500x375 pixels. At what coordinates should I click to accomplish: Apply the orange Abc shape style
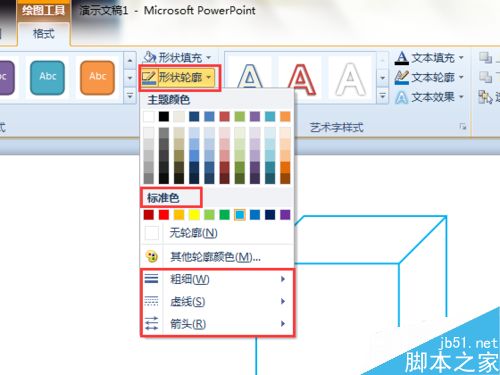click(97, 77)
